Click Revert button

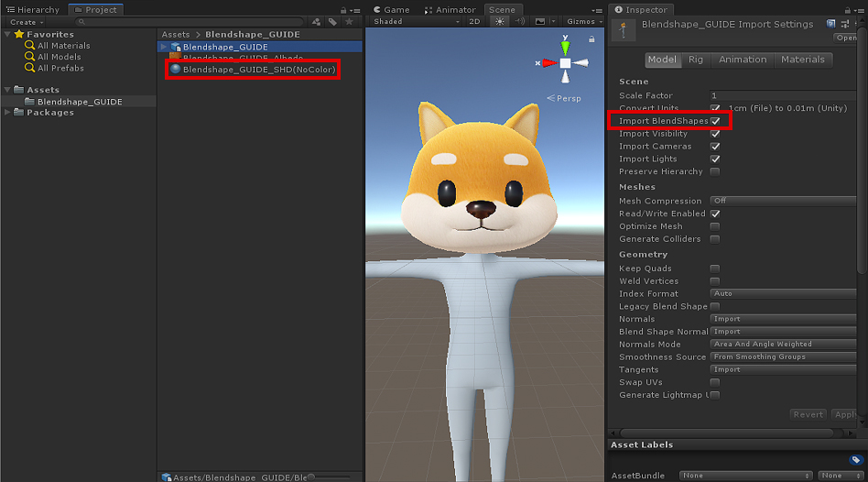[x=808, y=414]
